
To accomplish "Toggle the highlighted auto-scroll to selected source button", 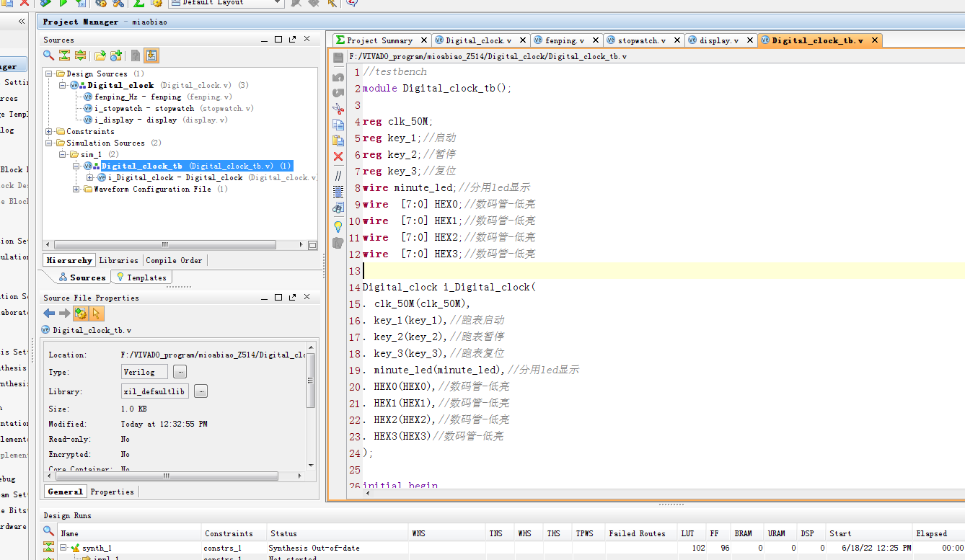I will tap(151, 55).
